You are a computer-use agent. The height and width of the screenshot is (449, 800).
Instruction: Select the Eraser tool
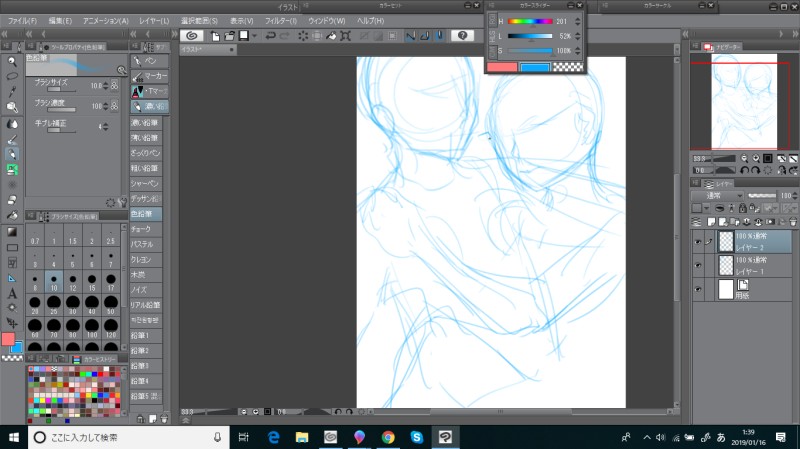(12, 200)
